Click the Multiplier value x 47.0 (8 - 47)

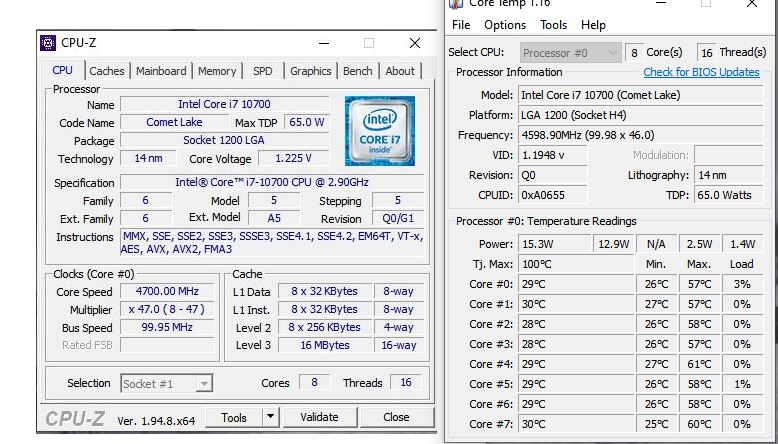point(167,309)
